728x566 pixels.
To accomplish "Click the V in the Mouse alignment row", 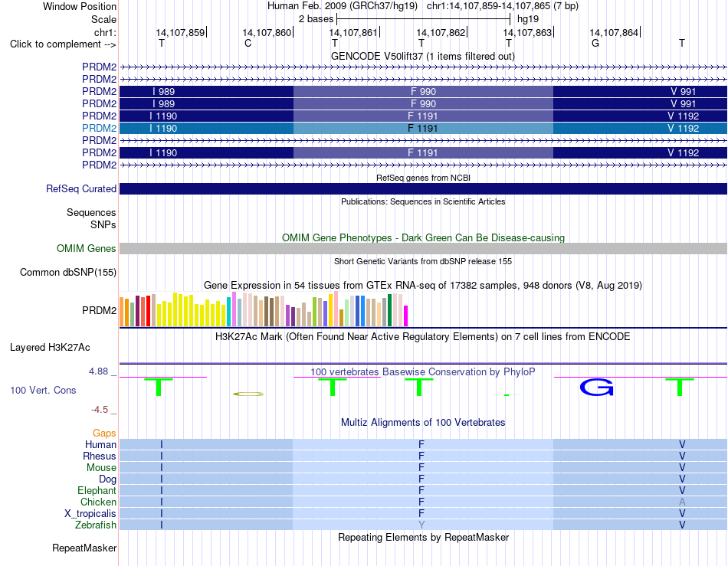I will [x=682, y=468].
